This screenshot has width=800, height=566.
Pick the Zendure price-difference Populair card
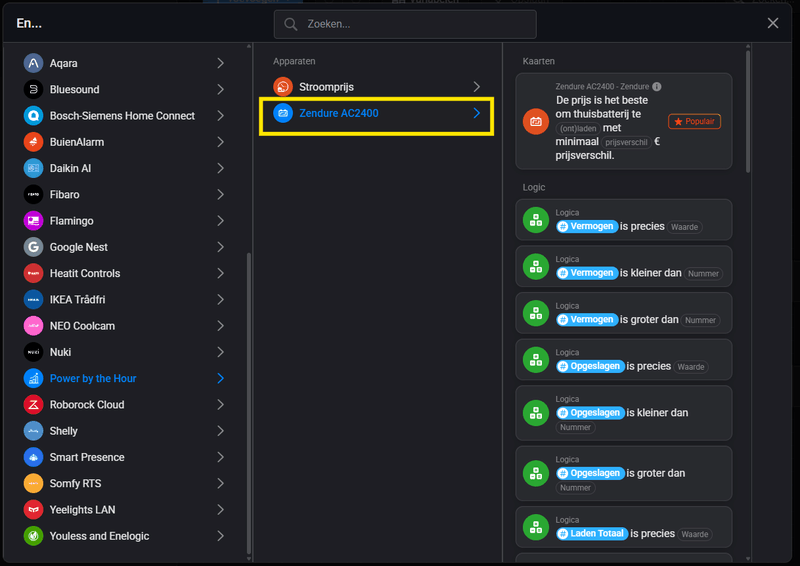point(623,121)
